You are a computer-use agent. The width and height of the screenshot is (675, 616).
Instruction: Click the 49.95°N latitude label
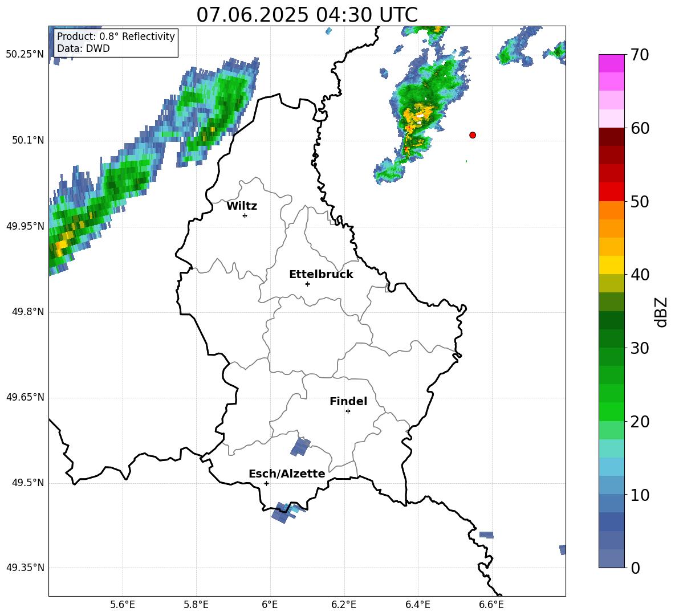point(25,226)
